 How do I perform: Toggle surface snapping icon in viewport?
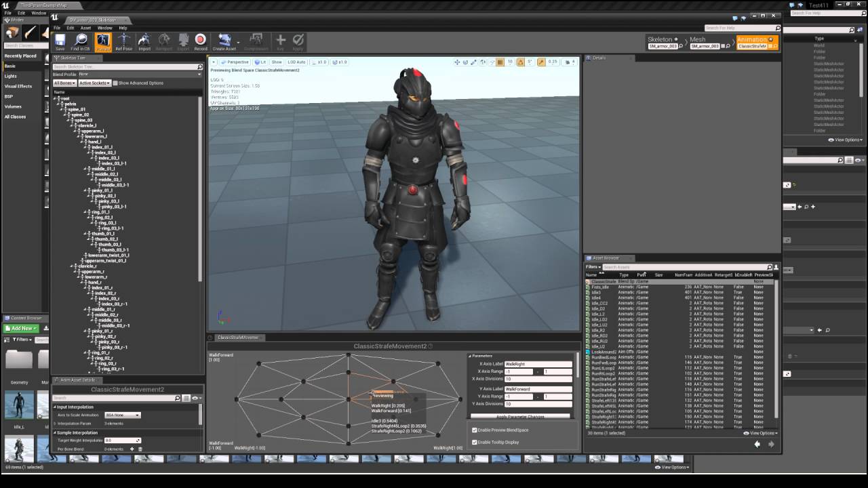pyautogui.click(x=492, y=62)
